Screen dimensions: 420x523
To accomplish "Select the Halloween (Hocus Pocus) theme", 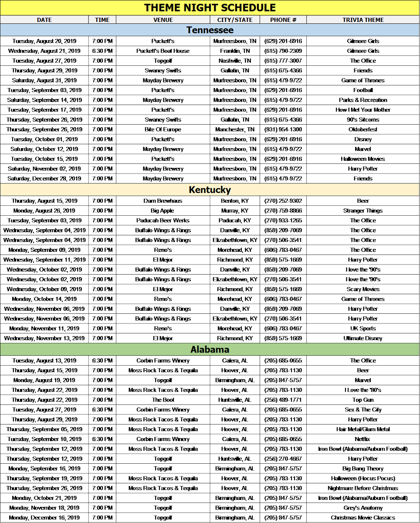I will 363,478.
